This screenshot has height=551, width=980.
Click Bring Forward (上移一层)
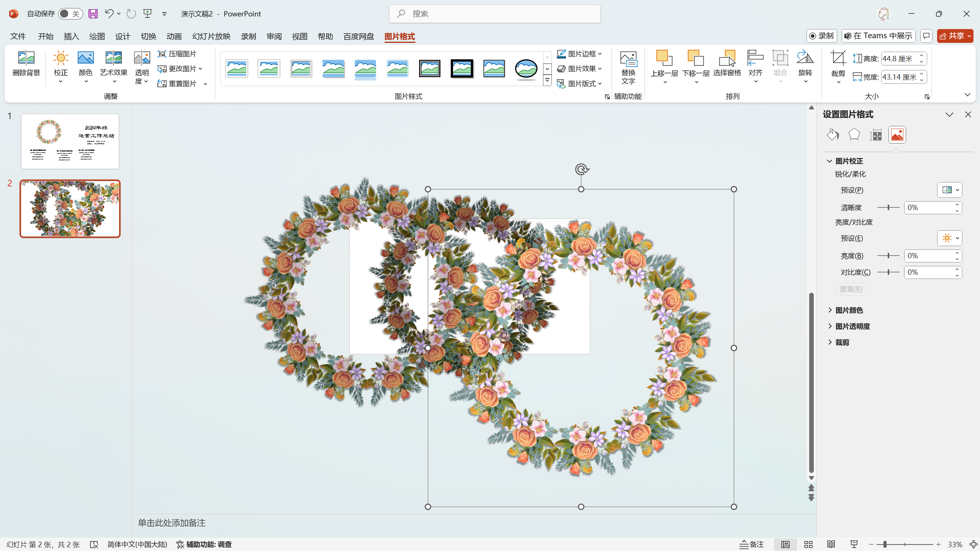(x=664, y=67)
